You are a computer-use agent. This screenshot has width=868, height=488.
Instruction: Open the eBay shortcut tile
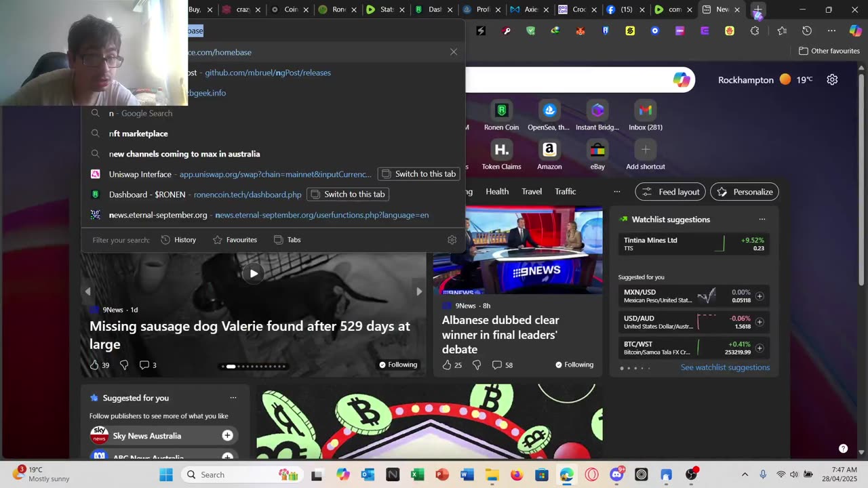click(x=597, y=155)
